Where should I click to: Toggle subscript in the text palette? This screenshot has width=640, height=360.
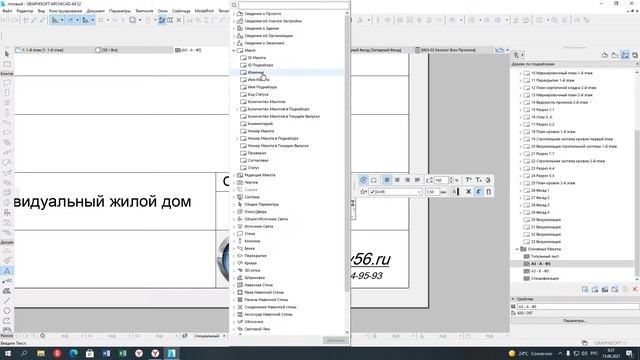coord(478,180)
